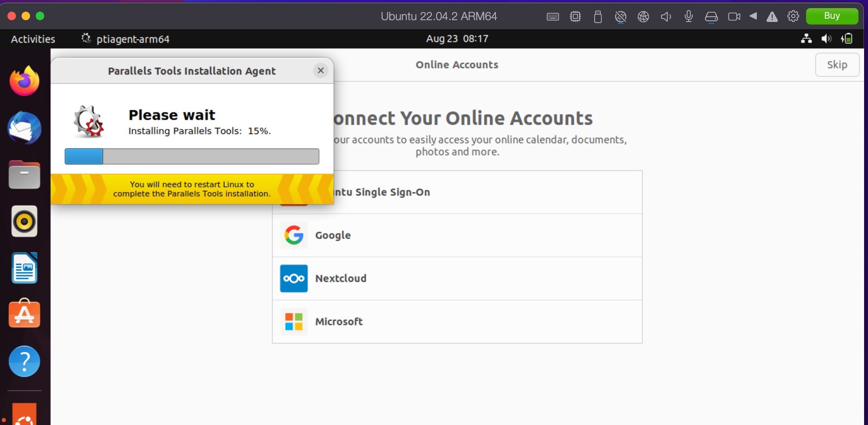Viewport: 868px width, 425px height.
Task: Click the USB devices icon in Parallels toolbar
Action: [598, 16]
